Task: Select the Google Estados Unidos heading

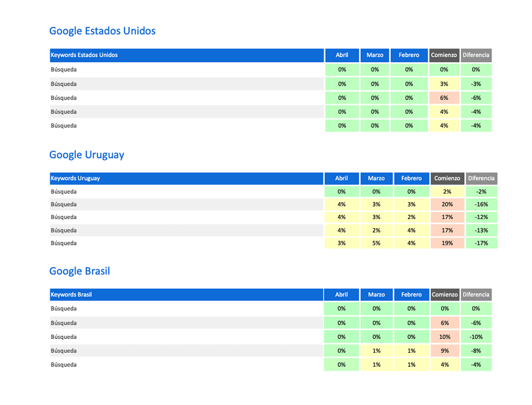Action: 102,31
